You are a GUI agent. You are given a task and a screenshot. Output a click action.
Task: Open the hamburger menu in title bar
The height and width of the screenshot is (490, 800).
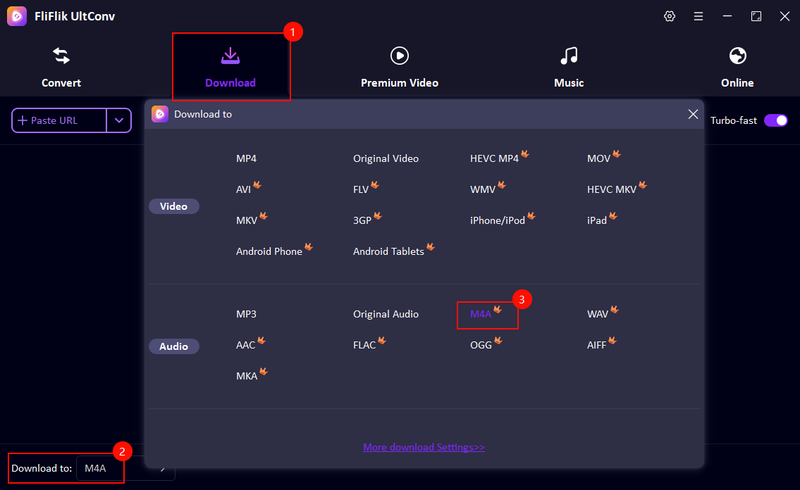tap(698, 16)
